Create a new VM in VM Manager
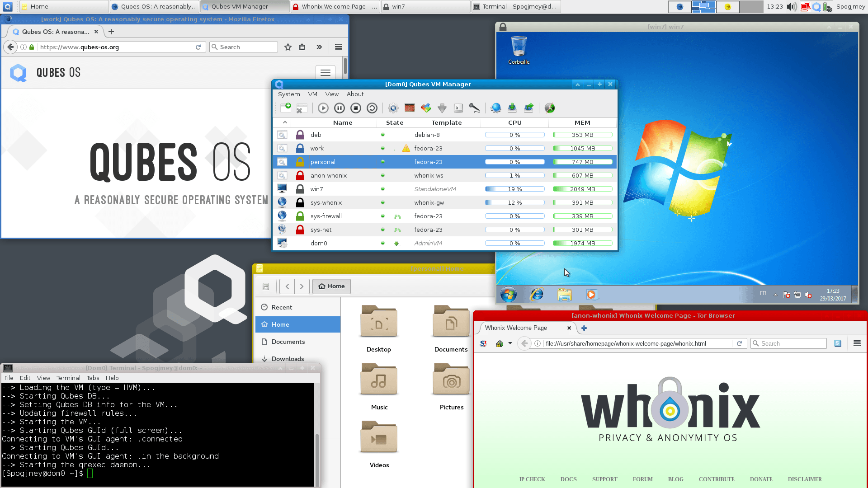The width and height of the screenshot is (868, 488). click(286, 108)
